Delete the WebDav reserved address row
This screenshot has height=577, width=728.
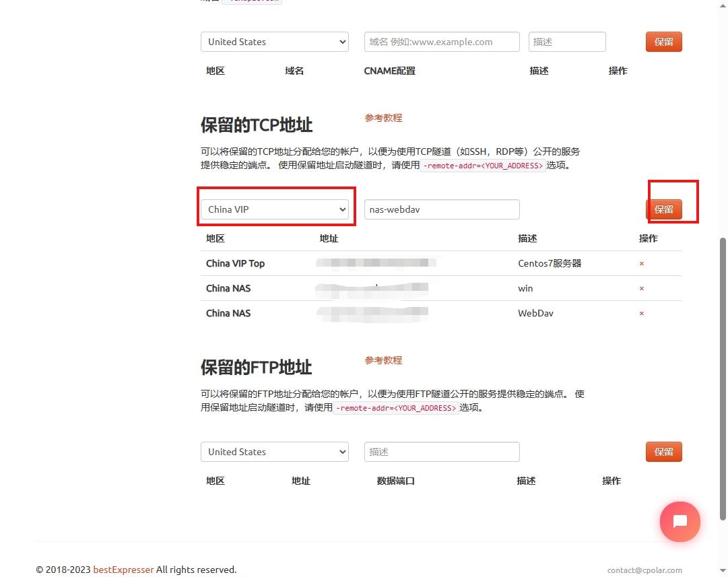[642, 313]
